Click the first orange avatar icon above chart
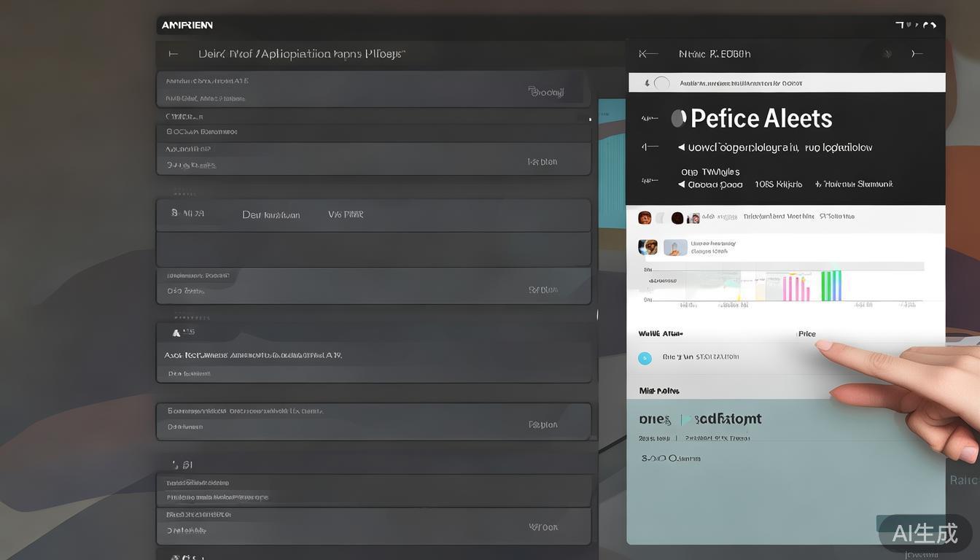 645,218
